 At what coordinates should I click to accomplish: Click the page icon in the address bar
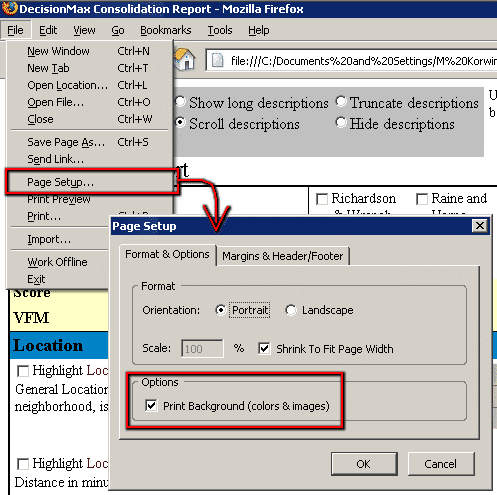click(218, 60)
